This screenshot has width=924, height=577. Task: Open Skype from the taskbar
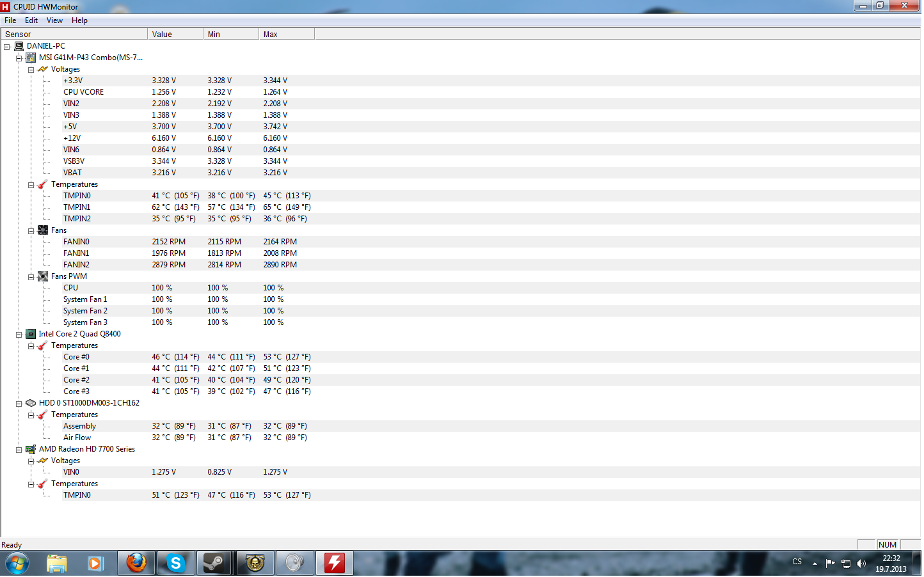point(175,564)
